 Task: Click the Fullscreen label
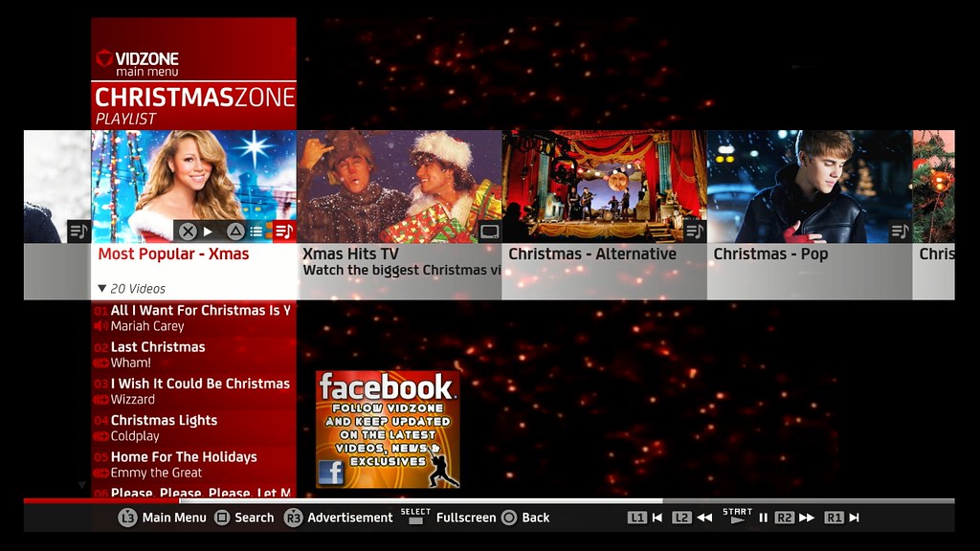466,518
